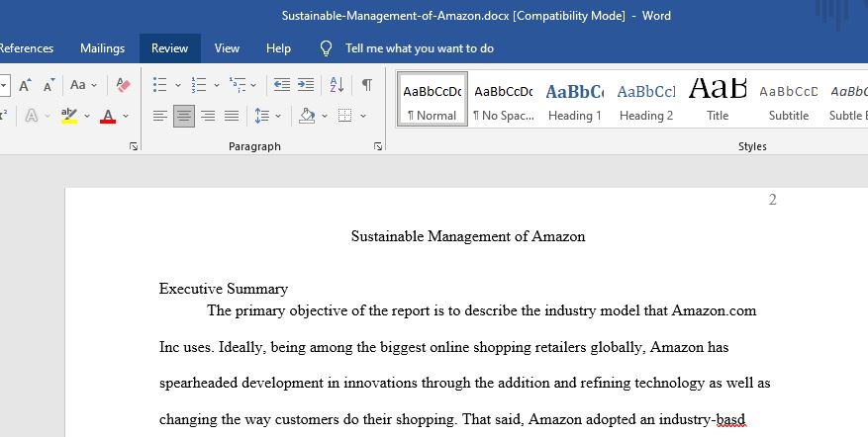Screen dimensions: 868x437
Task: Click the Change Case Aa icon
Action: click(77, 85)
